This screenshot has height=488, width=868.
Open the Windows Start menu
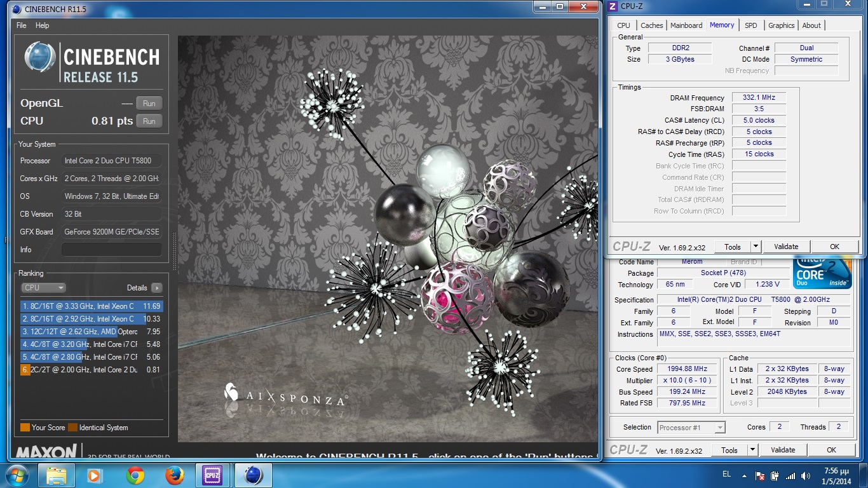(x=16, y=475)
